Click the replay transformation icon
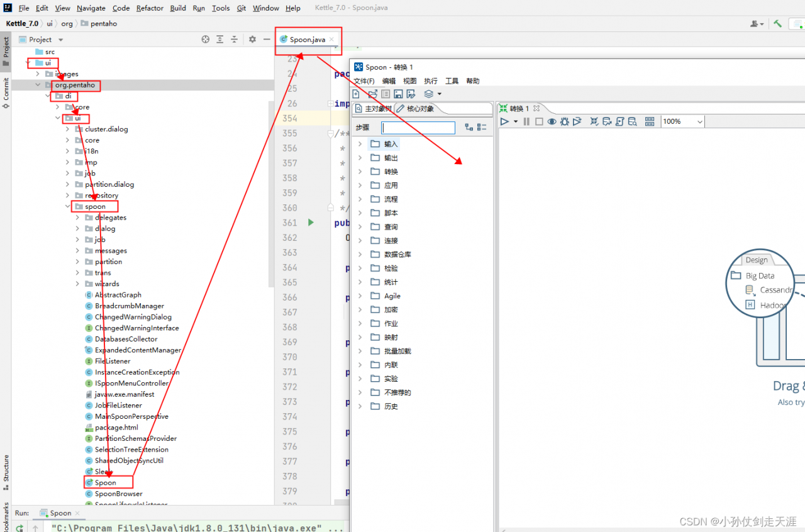 [x=577, y=121]
